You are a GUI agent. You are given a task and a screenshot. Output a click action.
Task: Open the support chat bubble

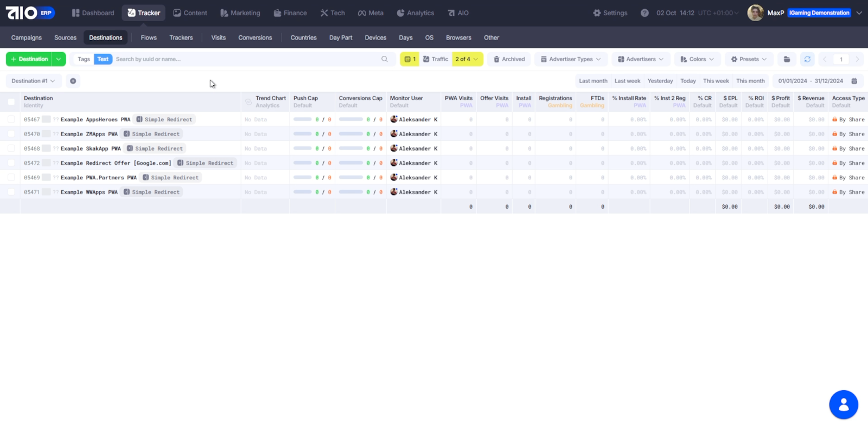(x=843, y=404)
